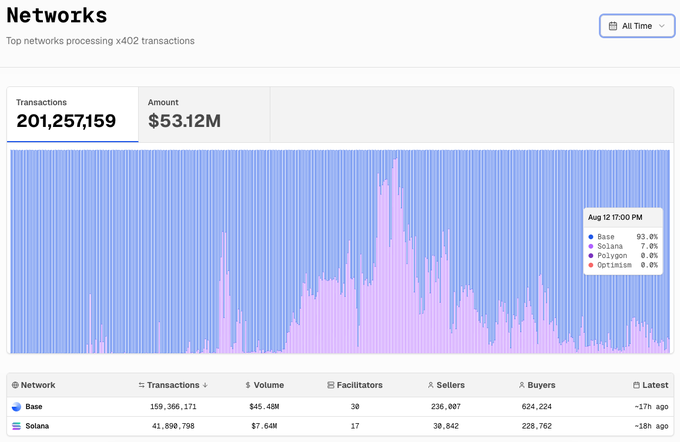Select Solana sellers count 30,842
The width and height of the screenshot is (680, 442).
pos(446,426)
